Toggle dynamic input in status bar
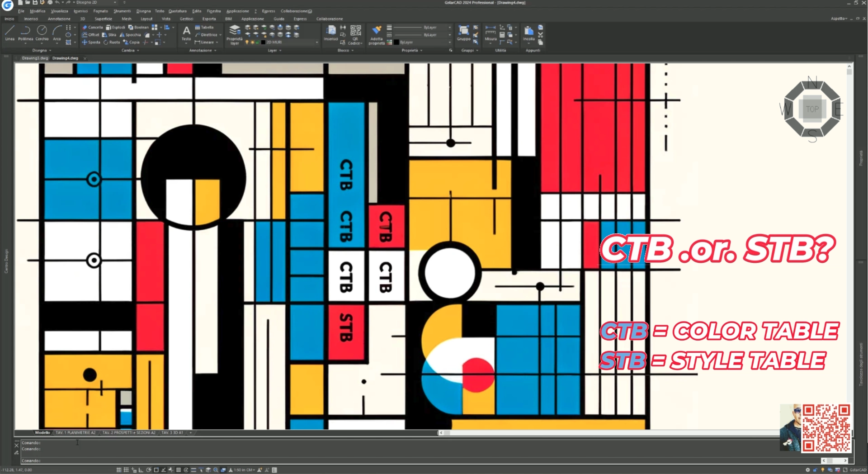 pyautogui.click(x=133, y=470)
